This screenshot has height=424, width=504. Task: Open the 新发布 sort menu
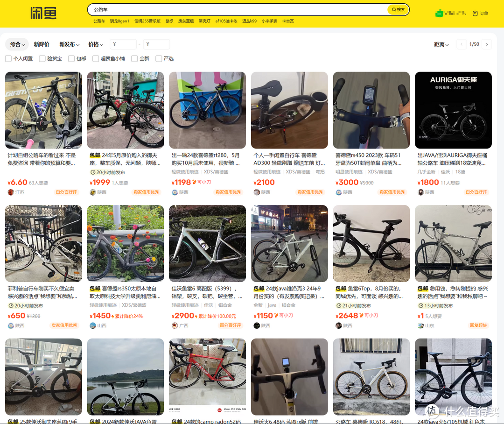pos(69,44)
